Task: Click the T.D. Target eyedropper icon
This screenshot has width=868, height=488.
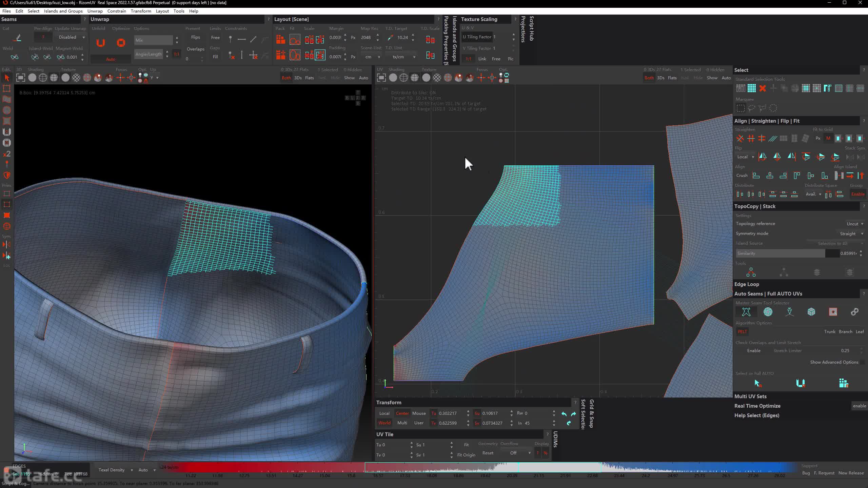Action: [x=391, y=38]
